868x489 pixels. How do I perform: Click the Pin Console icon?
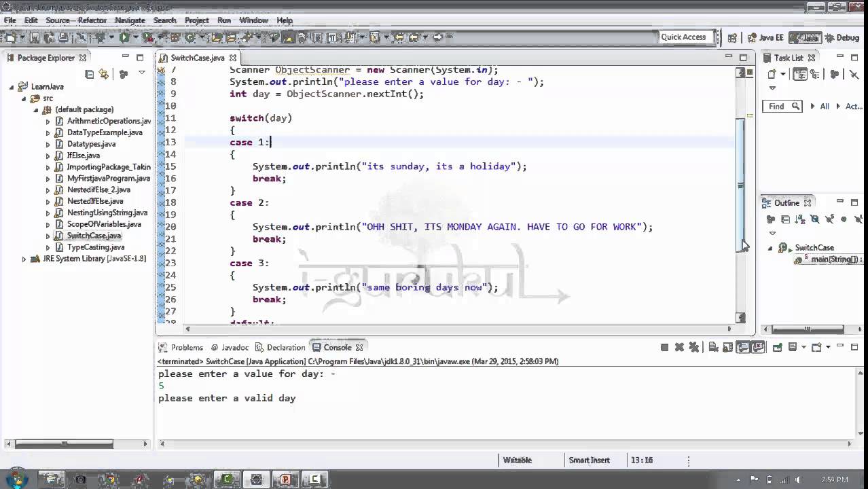(778, 347)
